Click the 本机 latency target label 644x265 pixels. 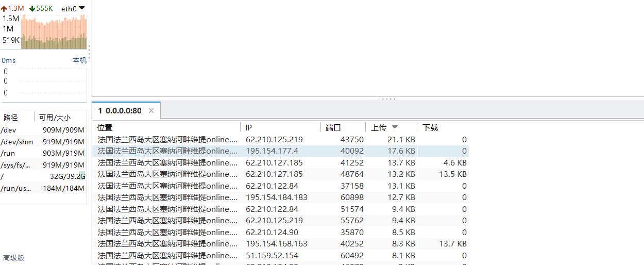click(x=79, y=60)
